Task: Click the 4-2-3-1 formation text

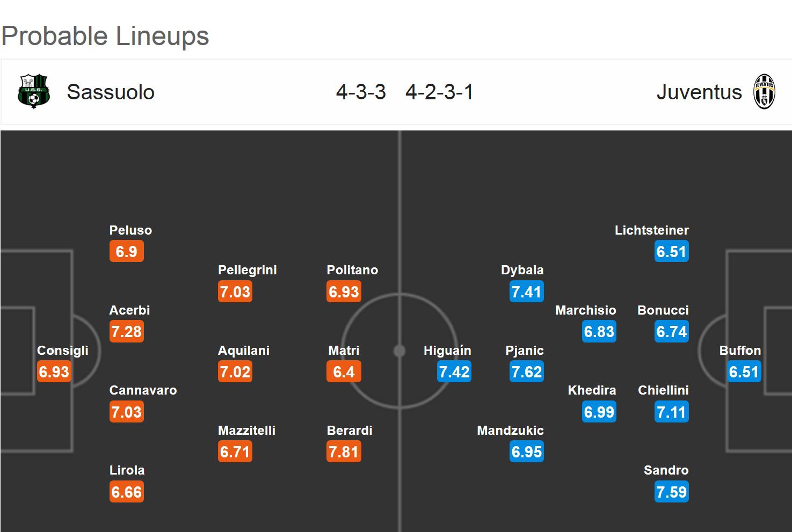Action: pos(439,92)
